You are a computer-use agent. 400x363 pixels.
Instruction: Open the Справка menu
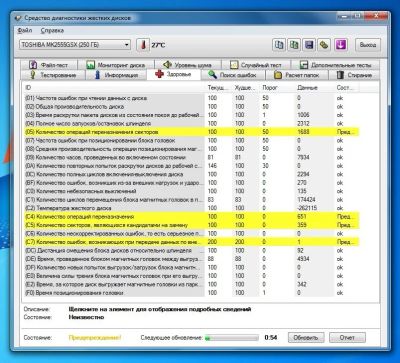pos(52,30)
